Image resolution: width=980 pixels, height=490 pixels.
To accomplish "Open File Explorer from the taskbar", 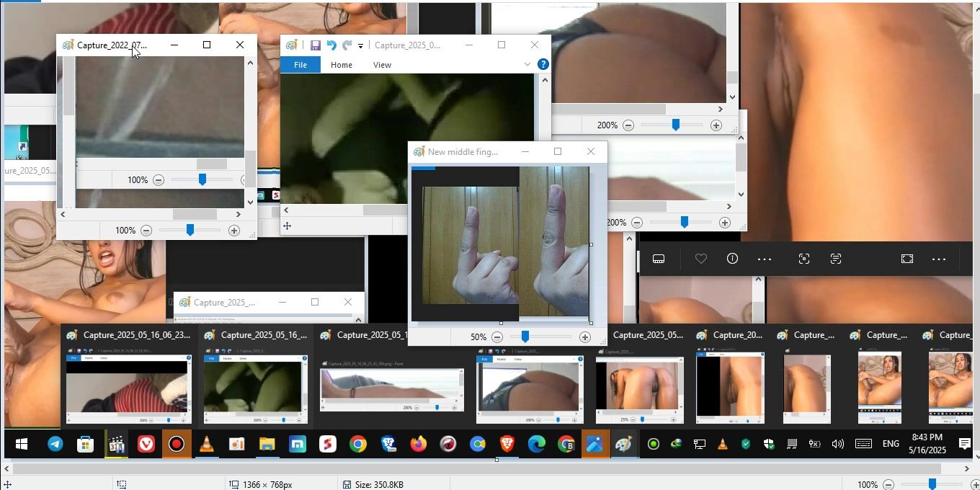I will (267, 445).
